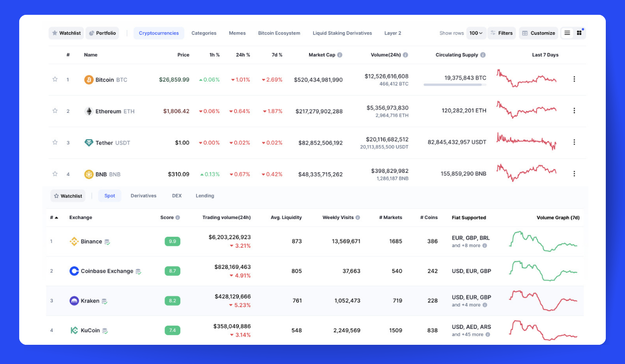
Task: Click info icon next to Binance +8 more
Action: pyautogui.click(x=485, y=245)
